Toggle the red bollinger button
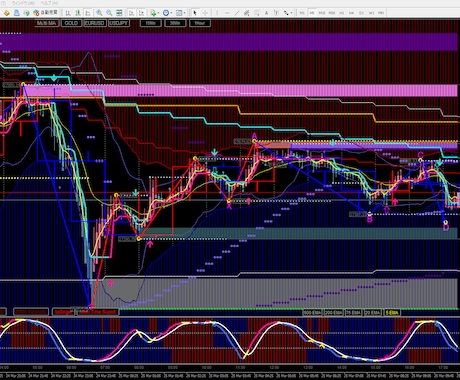The height and width of the screenshot is (380, 460). tap(63, 312)
